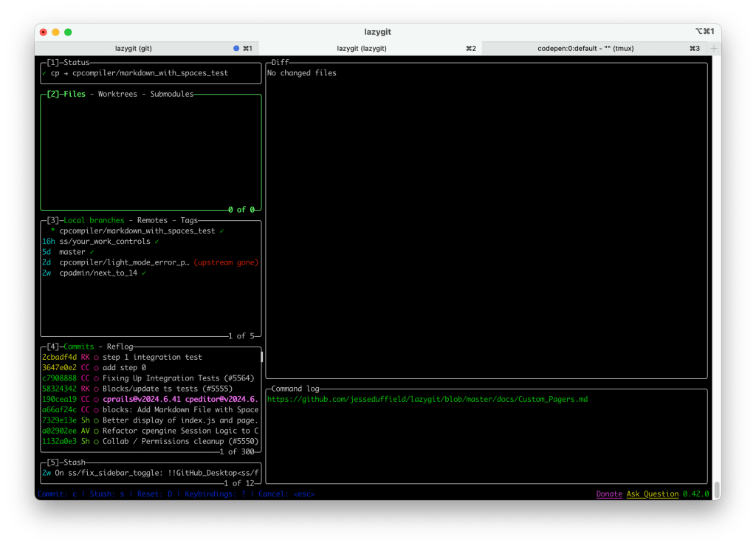756x546 pixels.
Task: Click the blue activity dot on first tab
Action: point(236,48)
